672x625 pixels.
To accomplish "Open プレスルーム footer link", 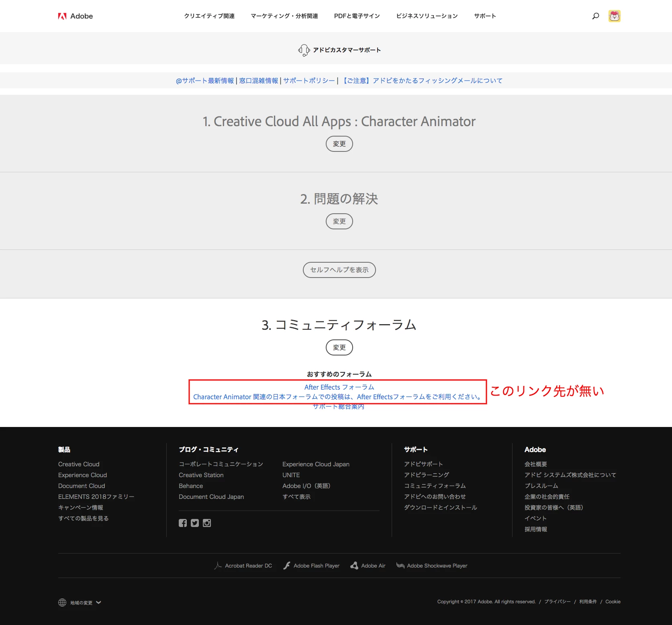I will pos(541,486).
